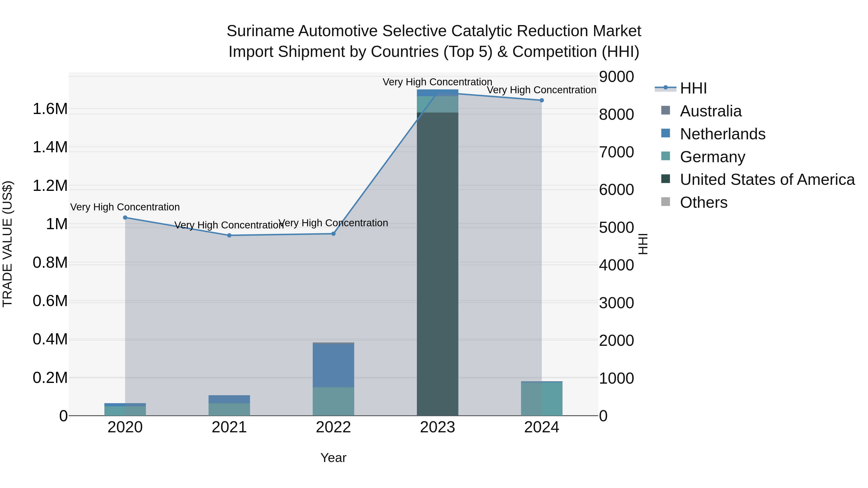868x488 pixels.
Task: Click the 2020 HHI data point
Action: point(125,218)
